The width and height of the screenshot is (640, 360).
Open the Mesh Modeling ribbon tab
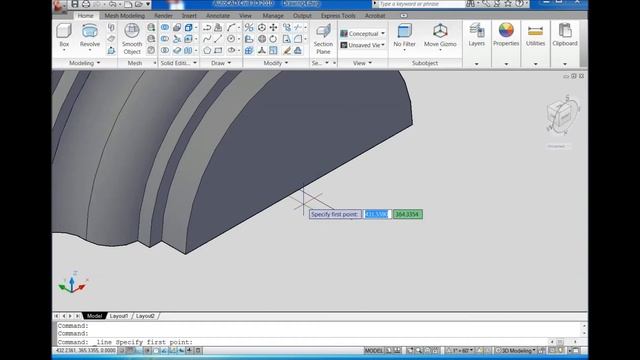[x=124, y=16]
